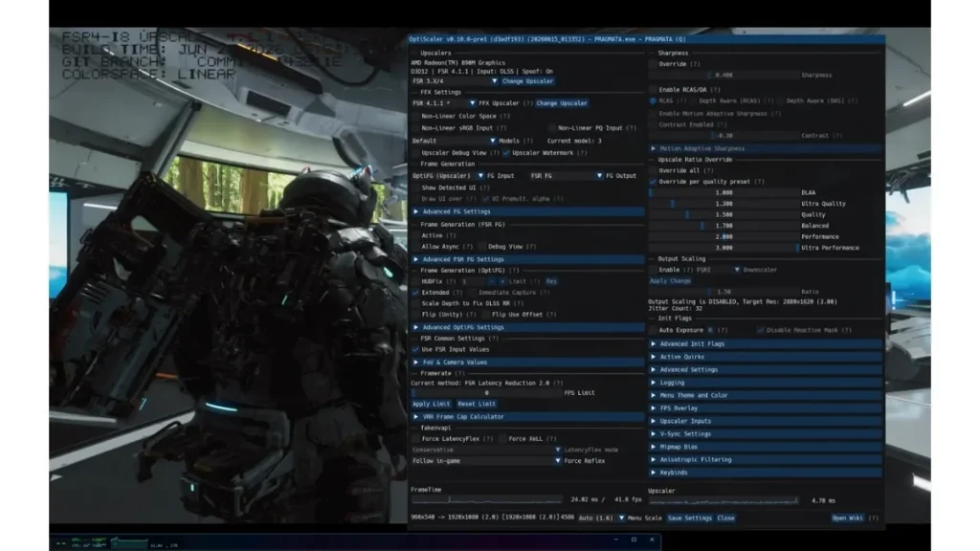
Task: Click the Balanced ratio slider (1.700)
Action: 724,226
